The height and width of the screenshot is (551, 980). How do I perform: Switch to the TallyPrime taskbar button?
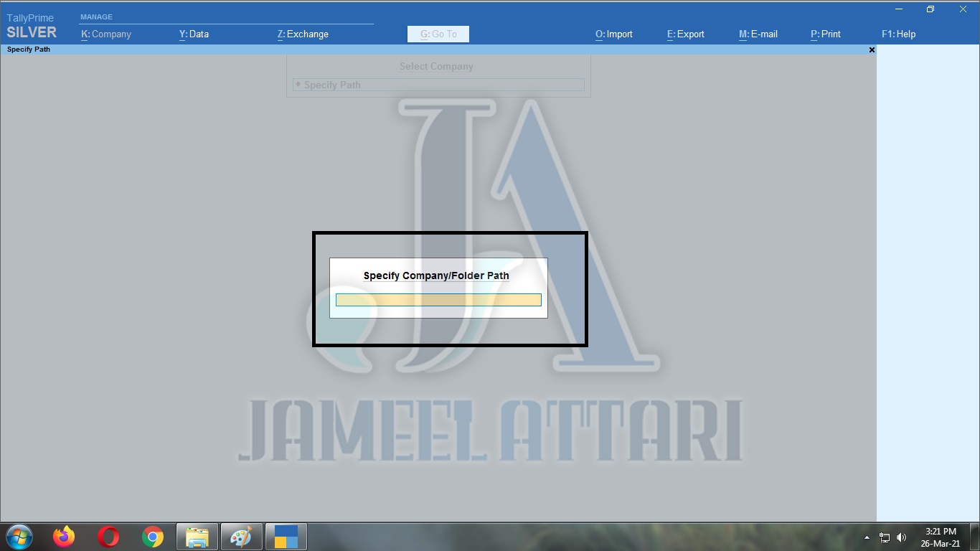286,537
